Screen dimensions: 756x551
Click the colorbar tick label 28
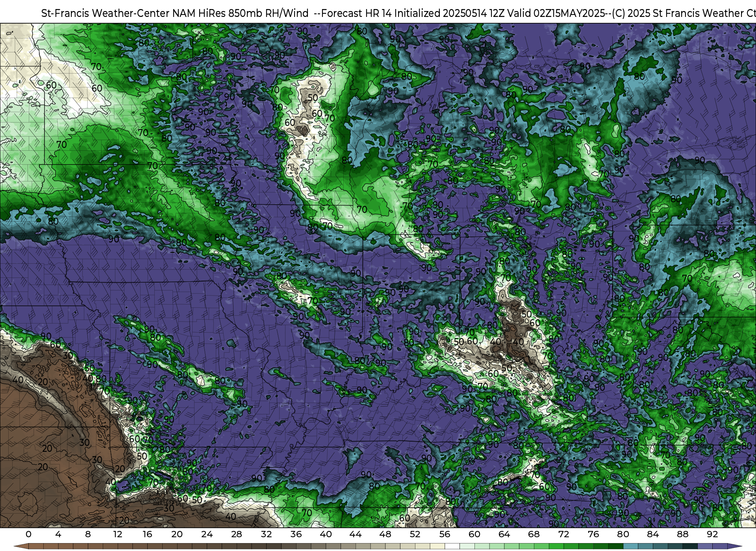(x=237, y=534)
